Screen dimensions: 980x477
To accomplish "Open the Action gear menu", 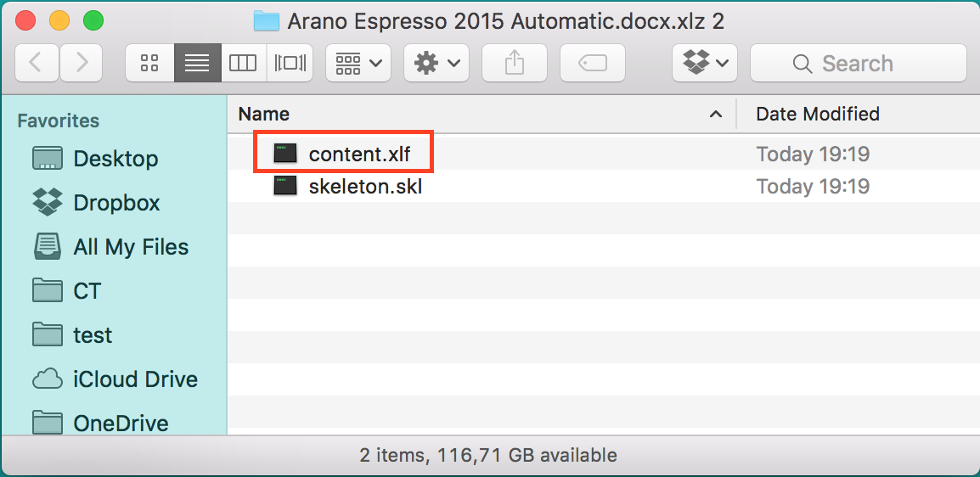I will coord(436,63).
